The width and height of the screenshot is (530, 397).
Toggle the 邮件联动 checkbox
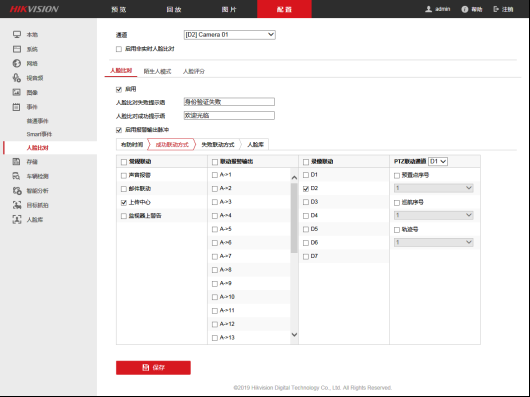click(x=124, y=189)
